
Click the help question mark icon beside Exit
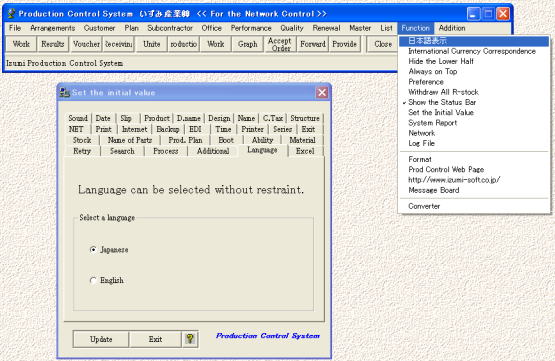(190, 339)
